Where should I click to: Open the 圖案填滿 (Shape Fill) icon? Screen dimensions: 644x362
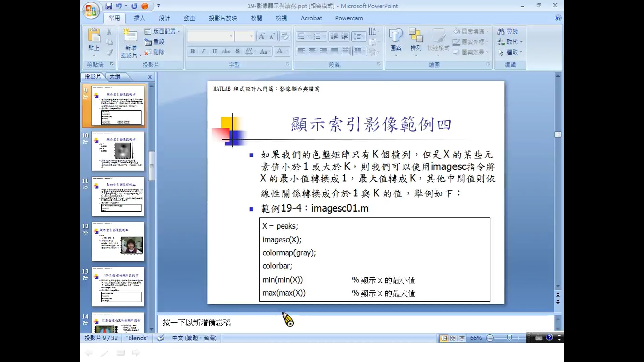457,31
